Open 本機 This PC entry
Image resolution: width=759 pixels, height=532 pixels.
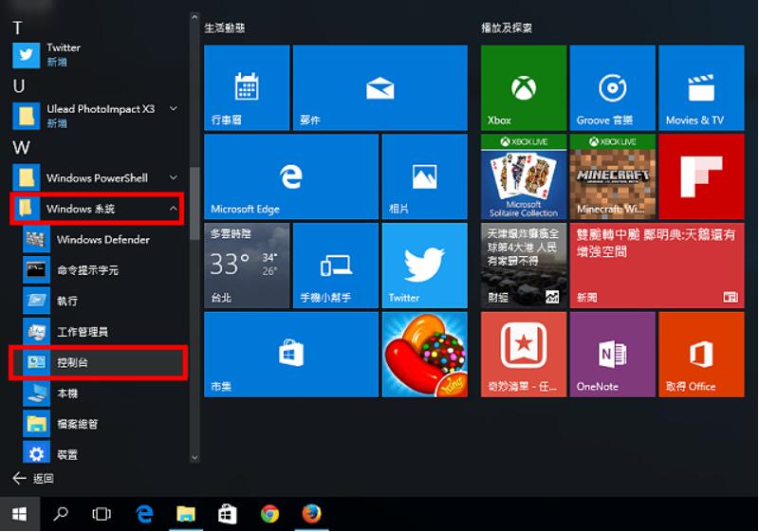102,394
